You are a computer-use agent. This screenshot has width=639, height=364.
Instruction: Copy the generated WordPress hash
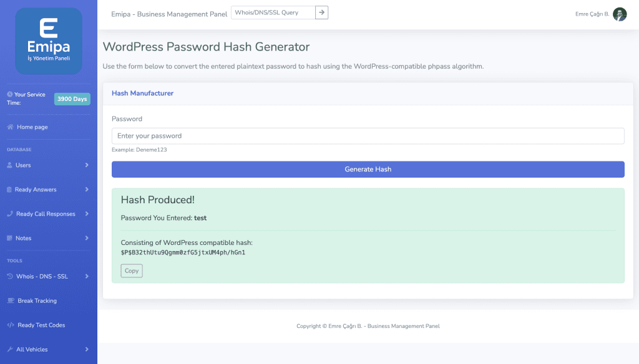click(x=132, y=271)
